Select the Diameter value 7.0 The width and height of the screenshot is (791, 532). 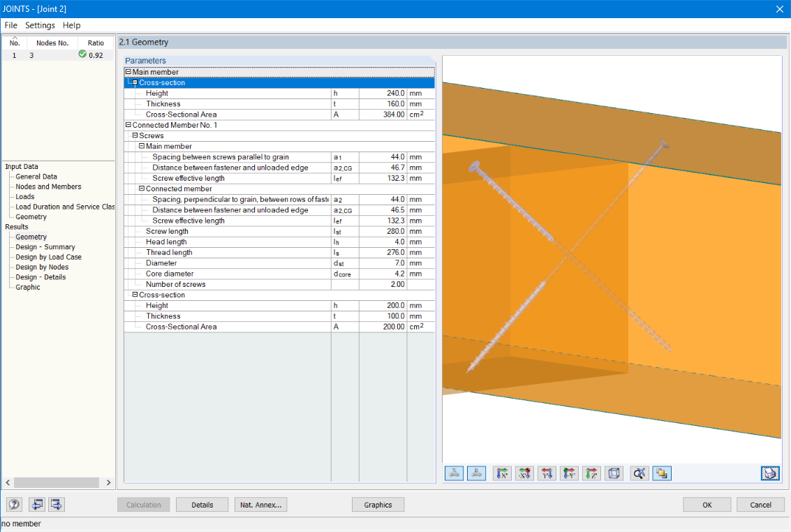tap(383, 263)
